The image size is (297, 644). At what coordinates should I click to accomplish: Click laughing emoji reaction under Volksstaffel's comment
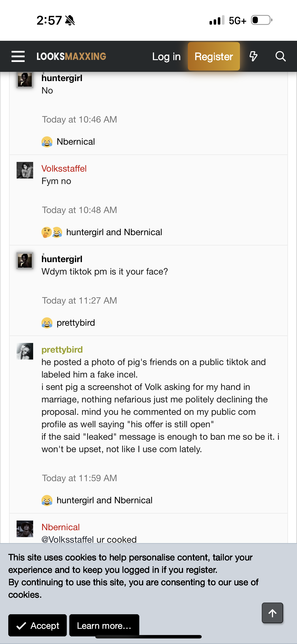[x=58, y=232]
